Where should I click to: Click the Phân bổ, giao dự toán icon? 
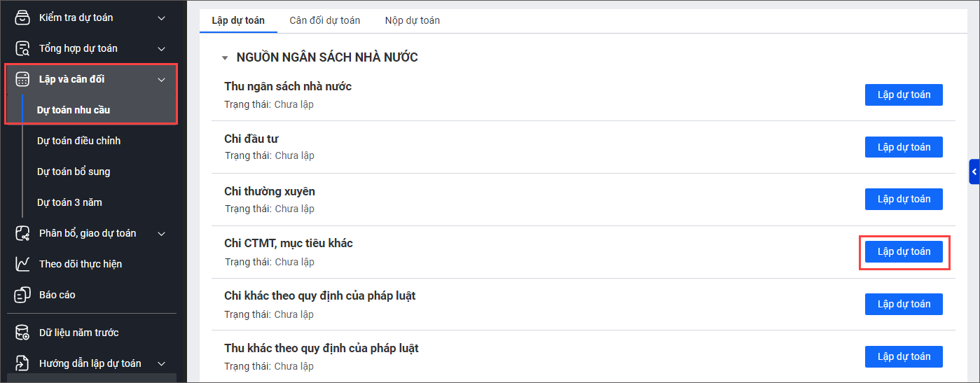click(x=23, y=233)
